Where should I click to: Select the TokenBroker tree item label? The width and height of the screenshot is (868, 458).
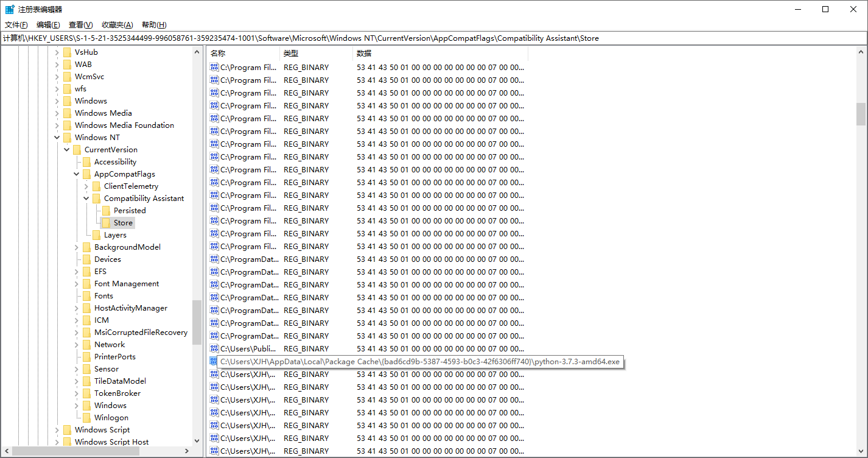[117, 393]
